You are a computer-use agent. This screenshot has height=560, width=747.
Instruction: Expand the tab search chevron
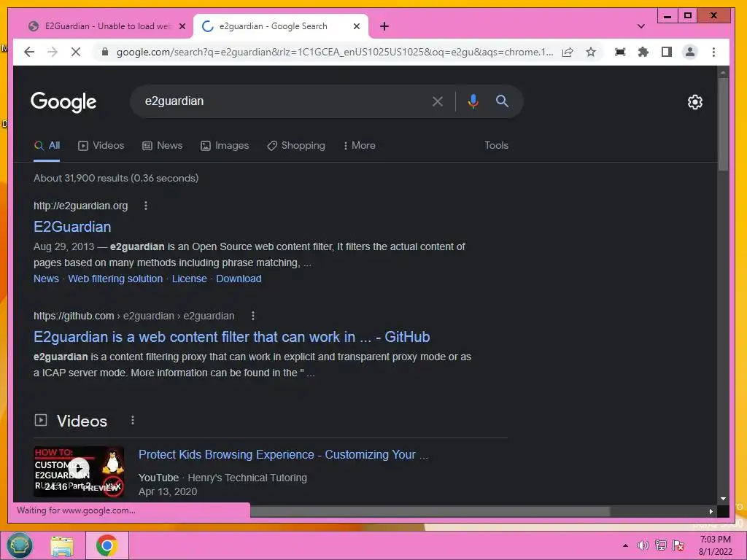click(x=640, y=26)
